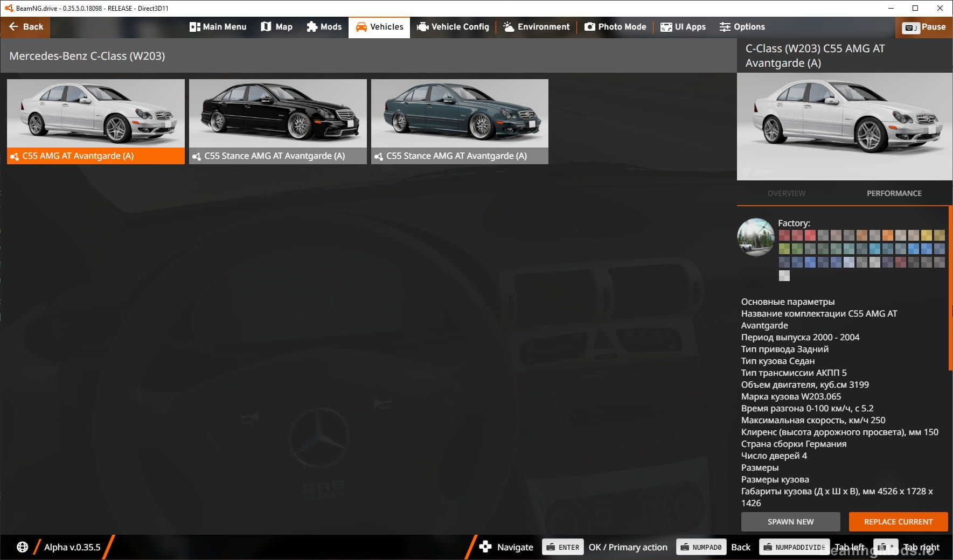Click the Габариты кузова dimensions line

coord(837,497)
